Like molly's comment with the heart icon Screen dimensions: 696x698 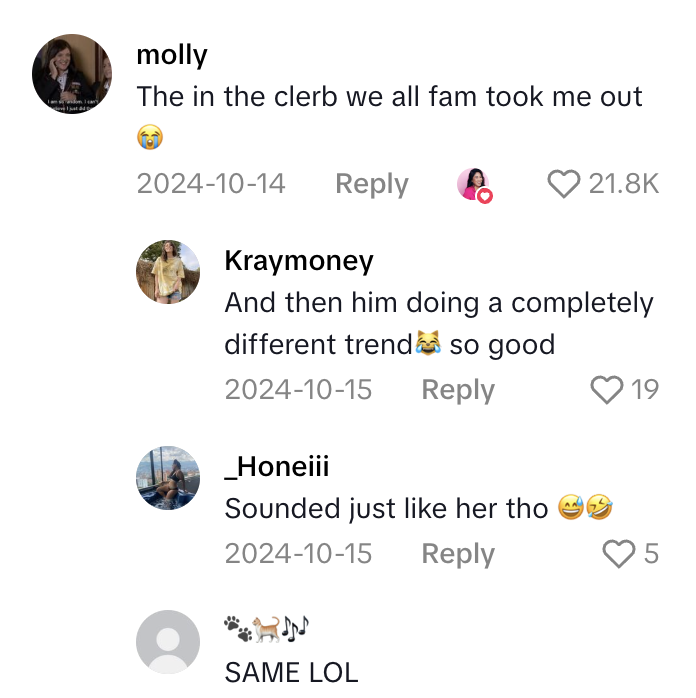564,183
